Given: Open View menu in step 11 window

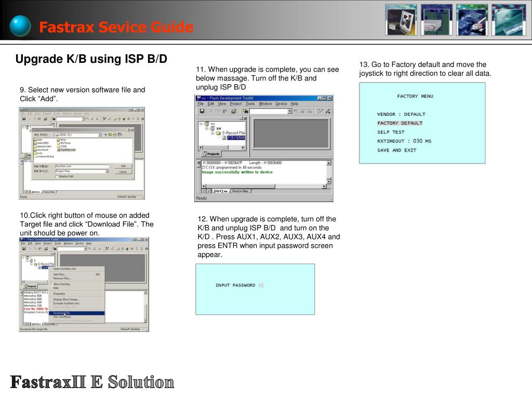Looking at the screenshot, I should (222, 104).
